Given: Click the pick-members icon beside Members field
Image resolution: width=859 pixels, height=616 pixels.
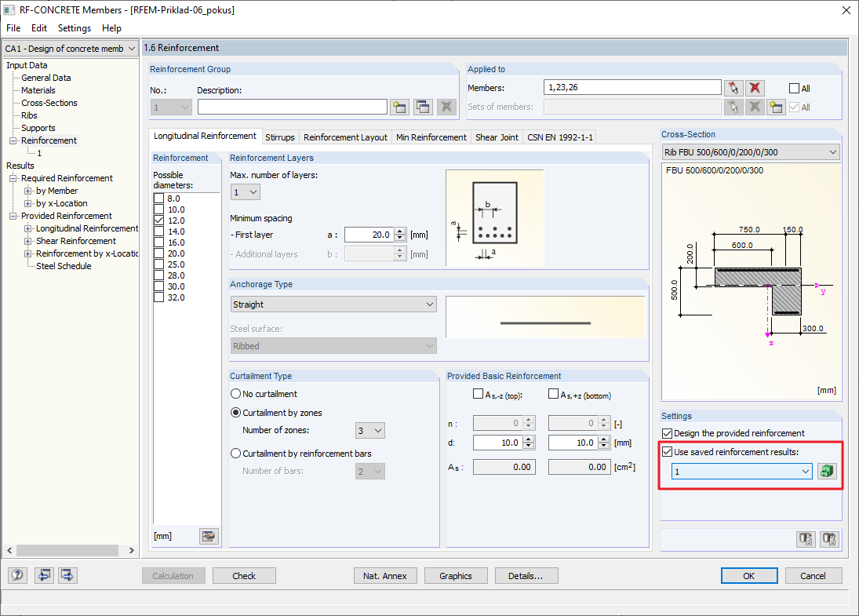Looking at the screenshot, I should [x=733, y=88].
